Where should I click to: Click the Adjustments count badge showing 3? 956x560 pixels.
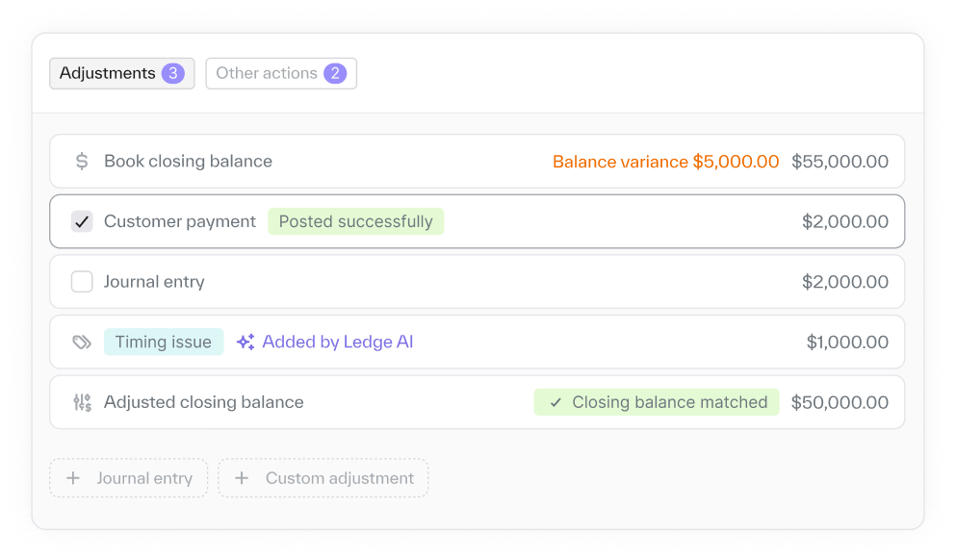point(173,73)
